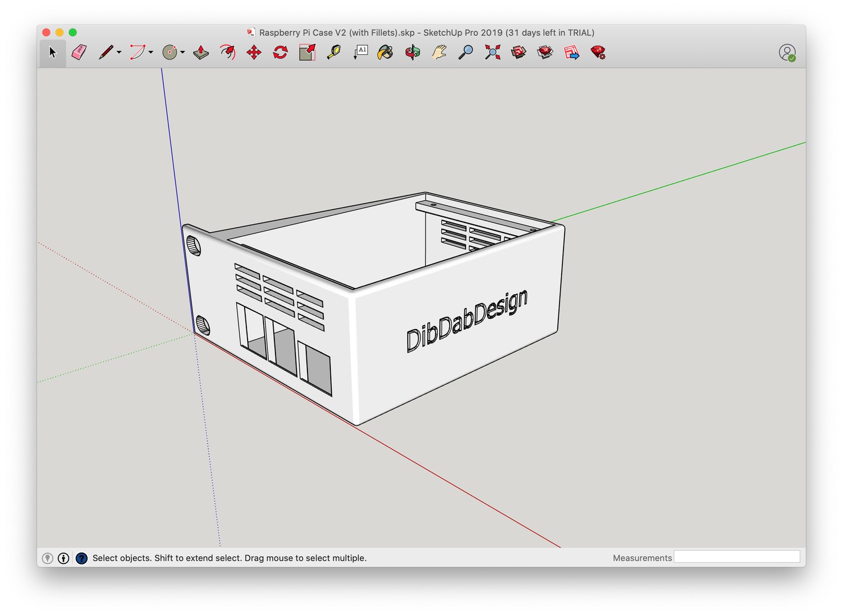
Task: Open Extension Warehouse
Action: tap(545, 52)
